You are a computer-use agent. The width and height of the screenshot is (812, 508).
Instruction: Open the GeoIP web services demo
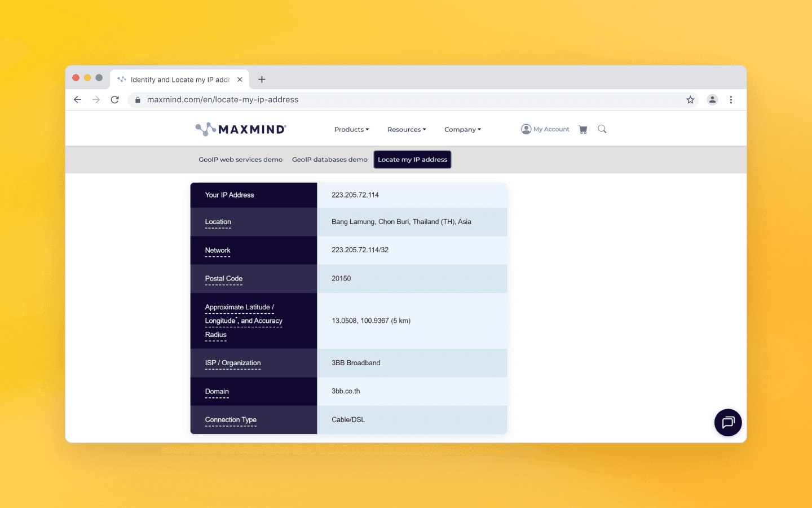(x=240, y=159)
